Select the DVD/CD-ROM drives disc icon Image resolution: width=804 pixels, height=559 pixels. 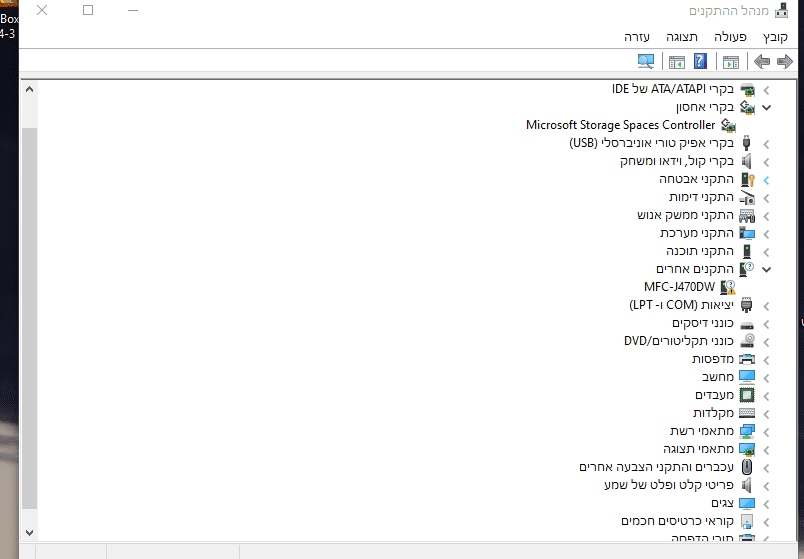coord(748,341)
